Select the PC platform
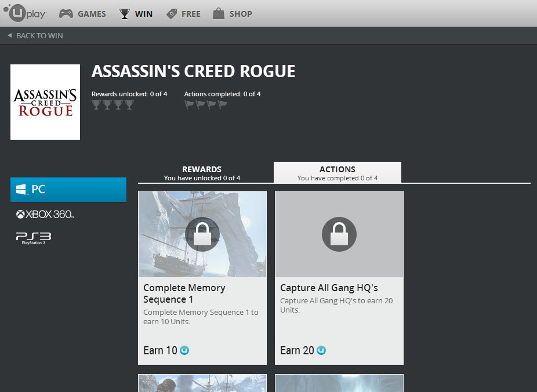Image resolution: width=537 pixels, height=392 pixels. (x=68, y=189)
